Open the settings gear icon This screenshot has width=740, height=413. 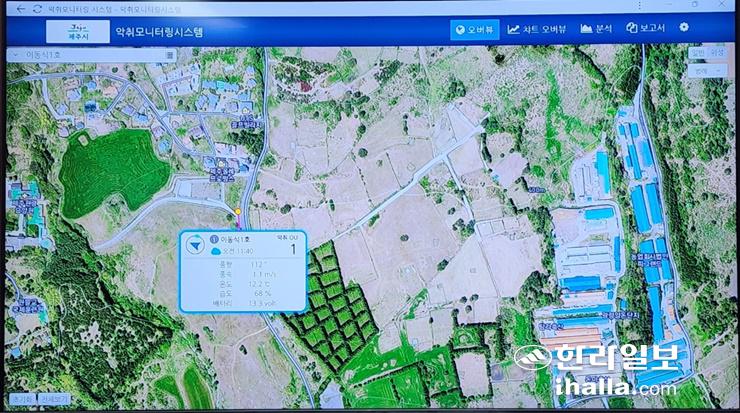[x=684, y=28]
